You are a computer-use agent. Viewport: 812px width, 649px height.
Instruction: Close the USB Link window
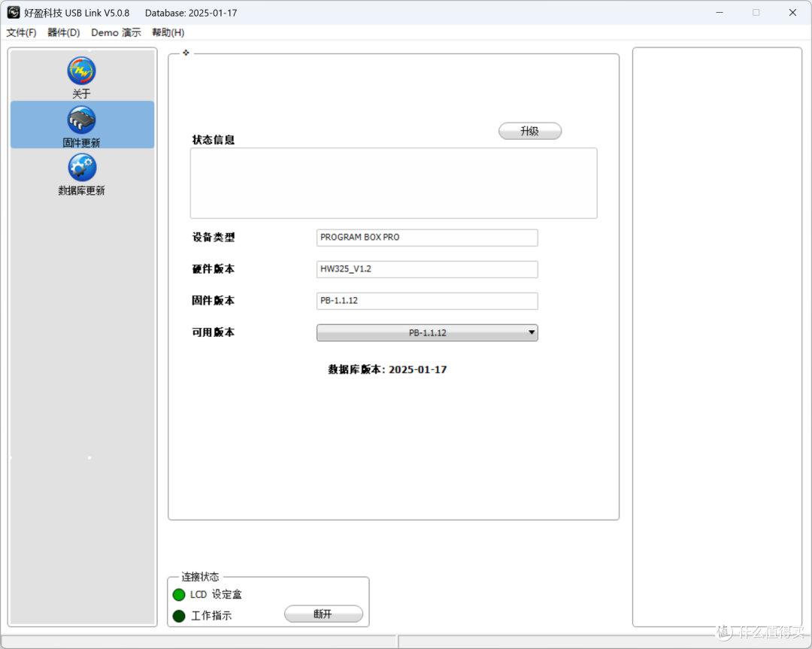tap(792, 13)
